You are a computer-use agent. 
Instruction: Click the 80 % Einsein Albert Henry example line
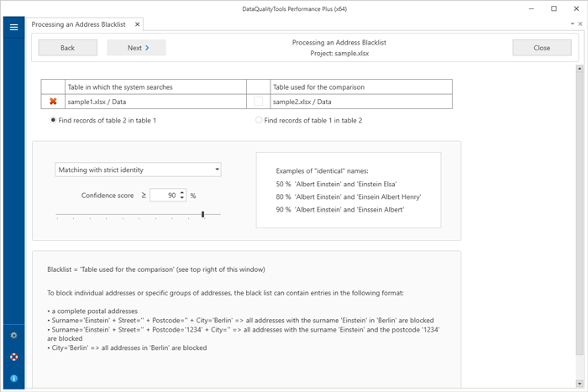pyautogui.click(x=349, y=196)
